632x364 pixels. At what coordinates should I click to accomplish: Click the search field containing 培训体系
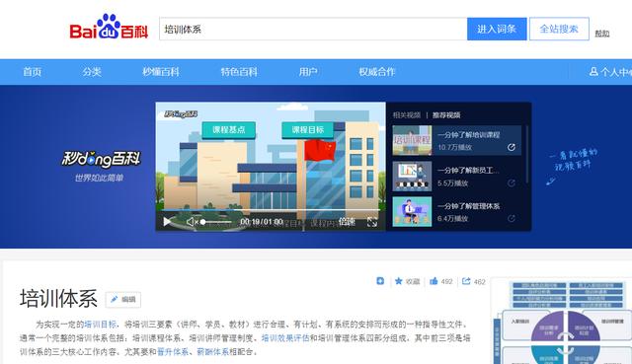313,29
